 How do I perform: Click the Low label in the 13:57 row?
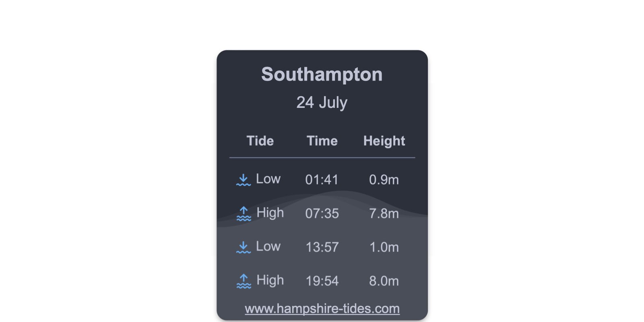click(x=268, y=247)
